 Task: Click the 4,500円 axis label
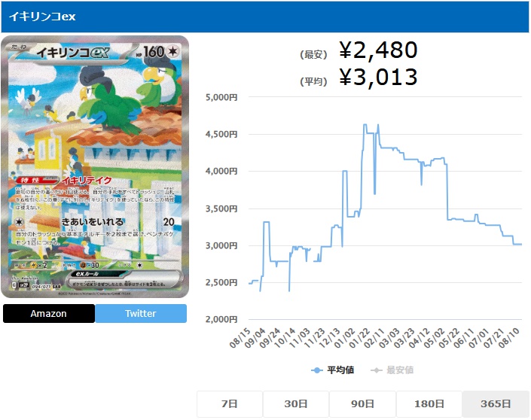tap(221, 135)
